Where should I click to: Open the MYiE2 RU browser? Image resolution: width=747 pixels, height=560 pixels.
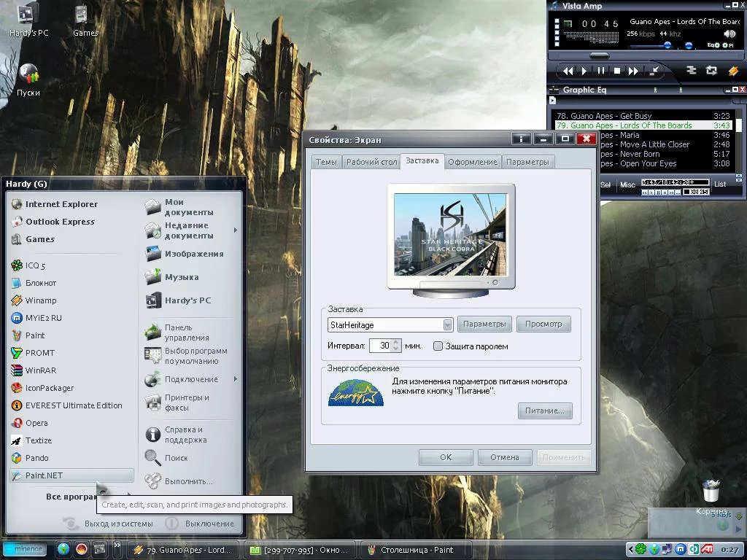click(x=36, y=318)
